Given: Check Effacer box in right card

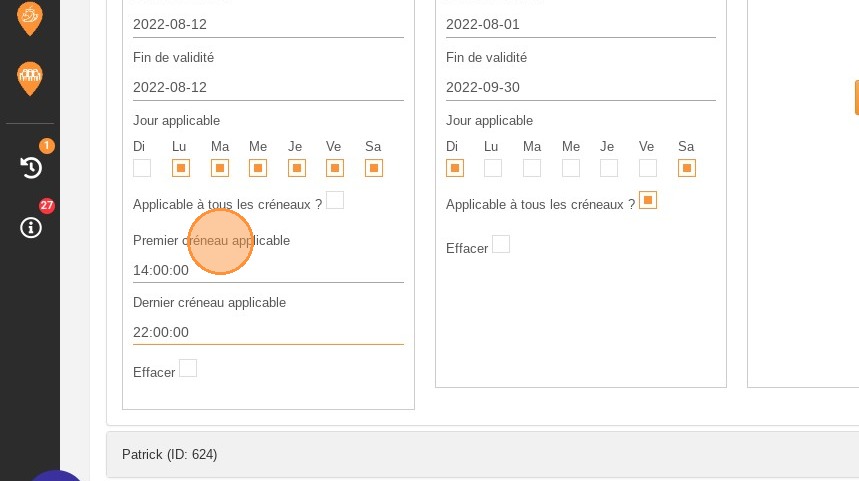Looking at the screenshot, I should click(x=501, y=244).
